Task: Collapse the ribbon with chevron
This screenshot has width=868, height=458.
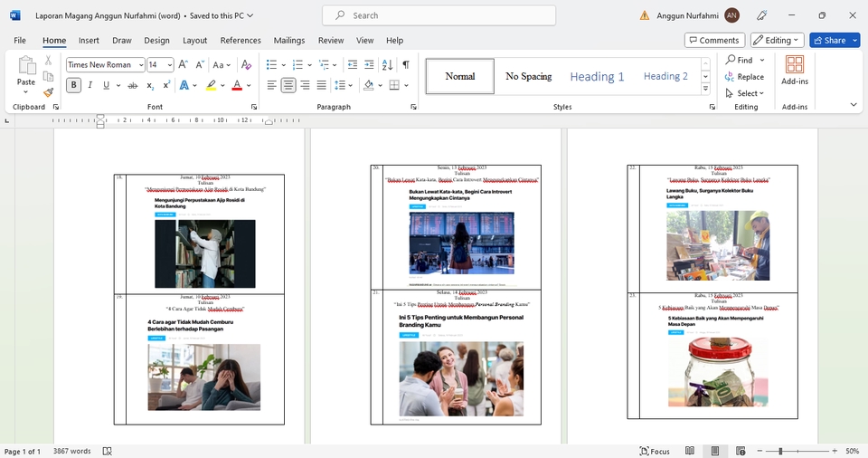Action: tap(854, 104)
